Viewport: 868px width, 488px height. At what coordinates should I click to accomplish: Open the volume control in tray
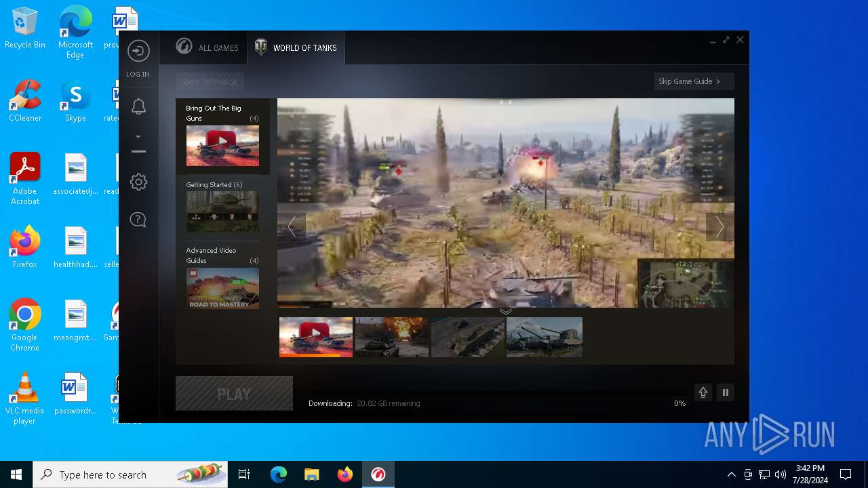click(x=781, y=474)
